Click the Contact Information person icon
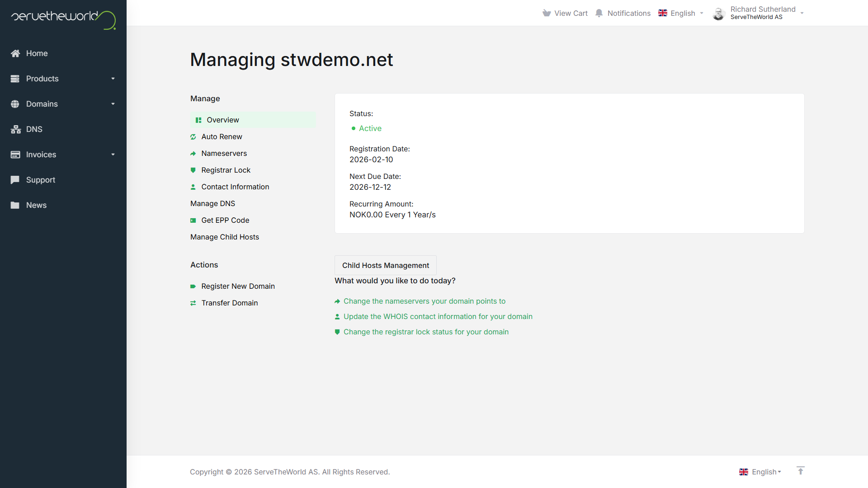The width and height of the screenshot is (868, 488). [x=193, y=187]
